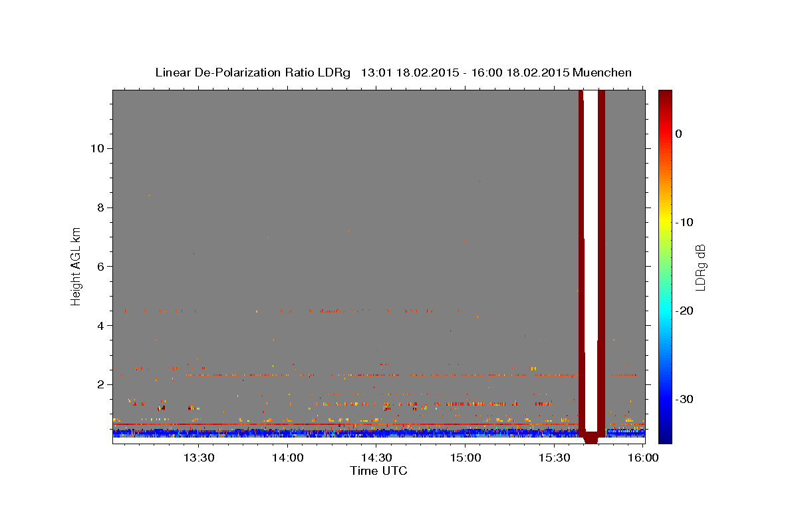This screenshot has height=532, width=798.
Task: Click the '15:30' time tick label
Action: 554,458
